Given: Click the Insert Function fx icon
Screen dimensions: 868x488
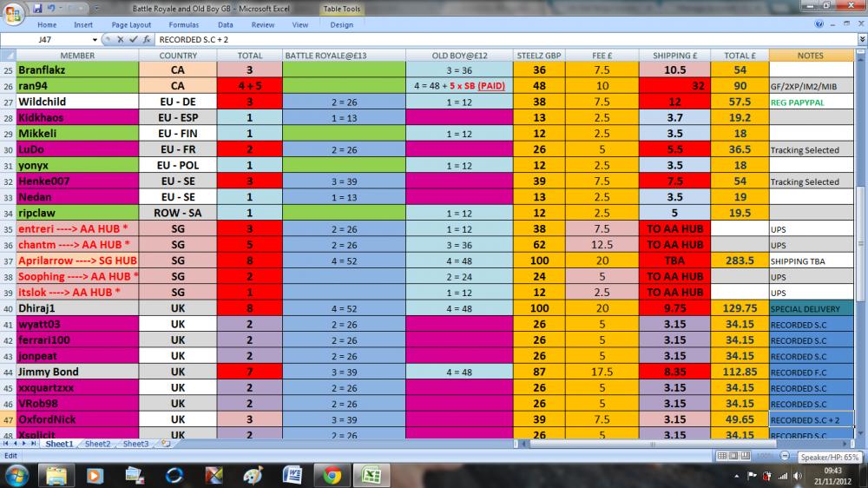Looking at the screenshot, I should [147, 39].
